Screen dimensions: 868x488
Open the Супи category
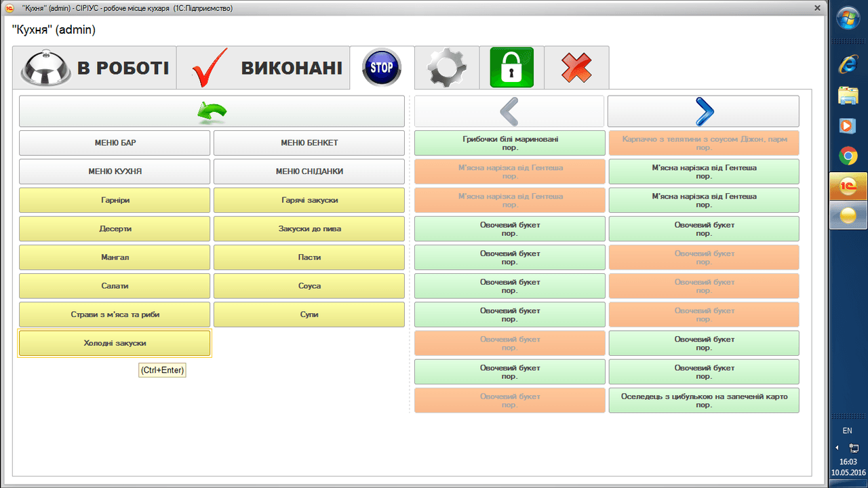click(x=309, y=314)
